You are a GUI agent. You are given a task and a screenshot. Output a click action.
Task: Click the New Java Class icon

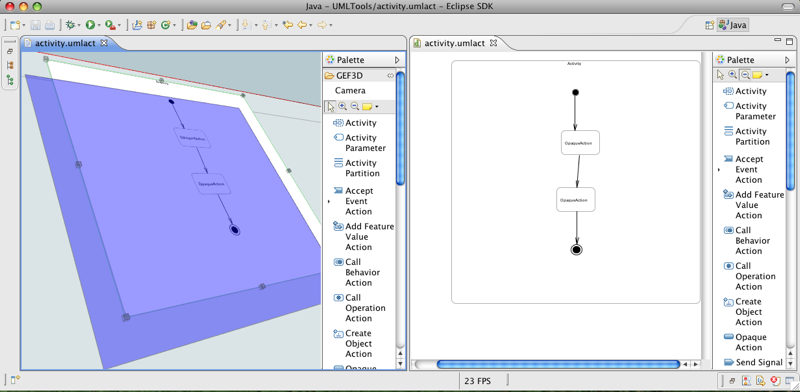[x=165, y=24]
